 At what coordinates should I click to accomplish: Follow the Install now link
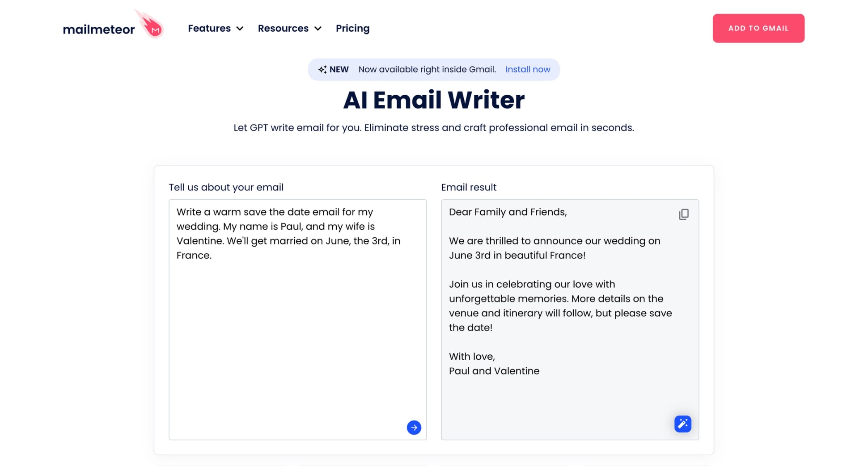(528, 69)
